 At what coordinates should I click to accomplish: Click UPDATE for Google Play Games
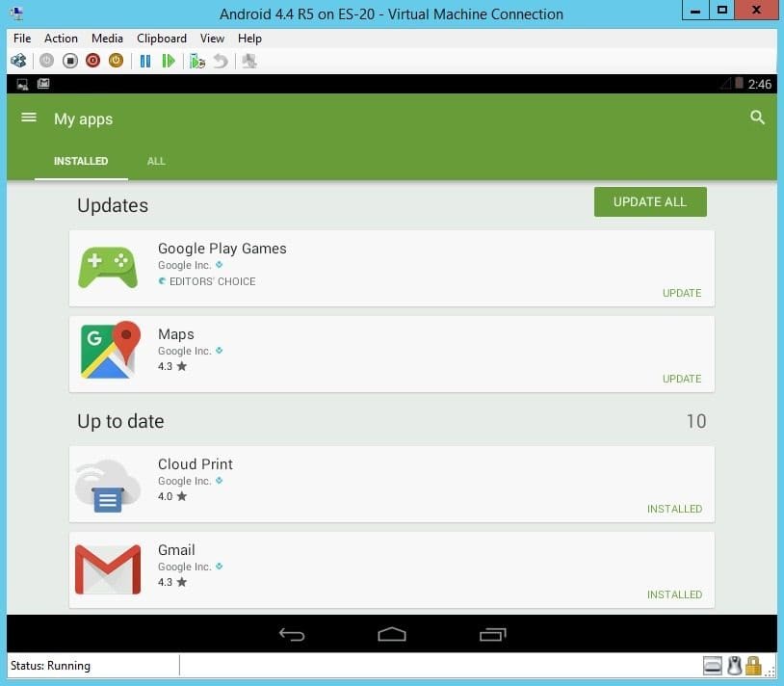pyautogui.click(x=682, y=293)
